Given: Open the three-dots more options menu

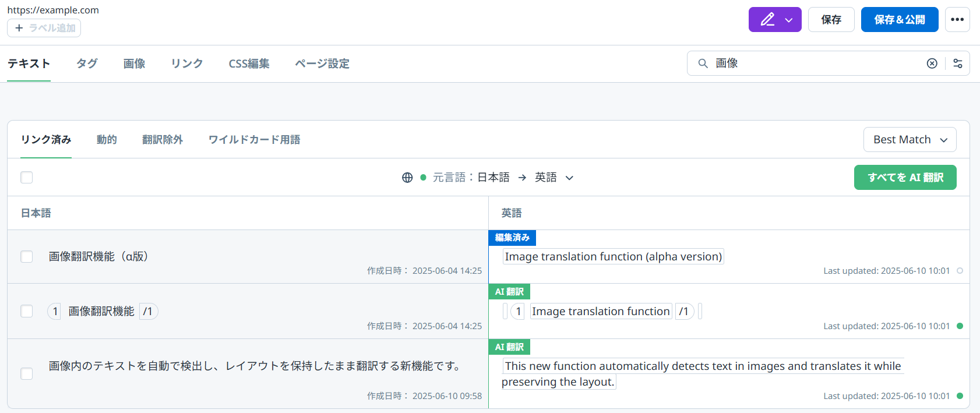Looking at the screenshot, I should tap(957, 20).
